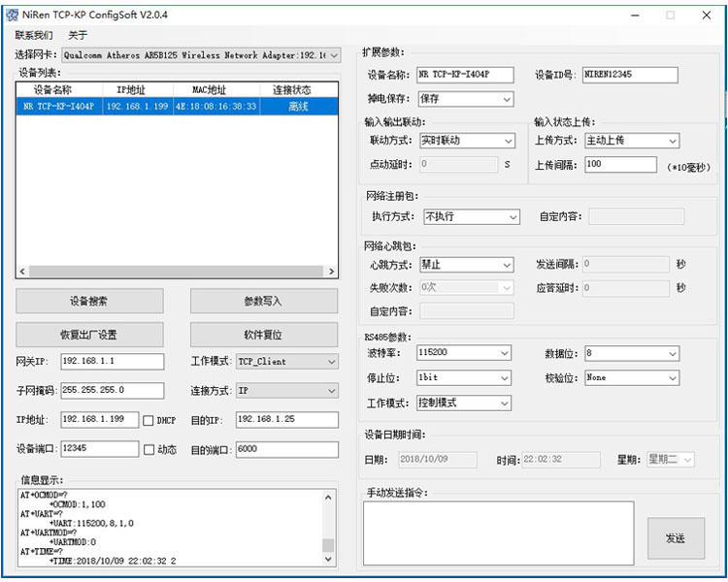Click the 扩展参数 设备名称 input field
This screenshot has height=582, width=728.
tap(465, 75)
